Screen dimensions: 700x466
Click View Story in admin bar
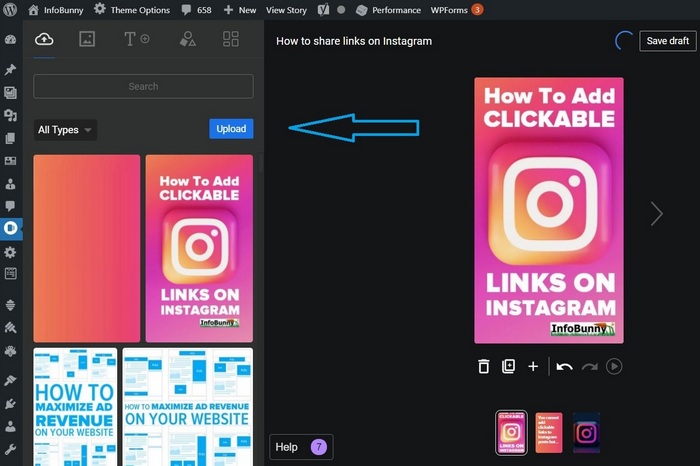(x=286, y=10)
